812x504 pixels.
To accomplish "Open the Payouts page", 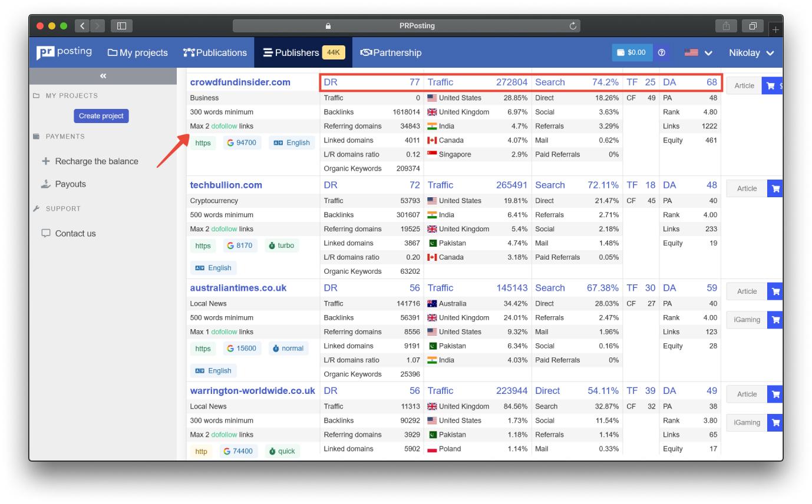I will tap(64, 184).
